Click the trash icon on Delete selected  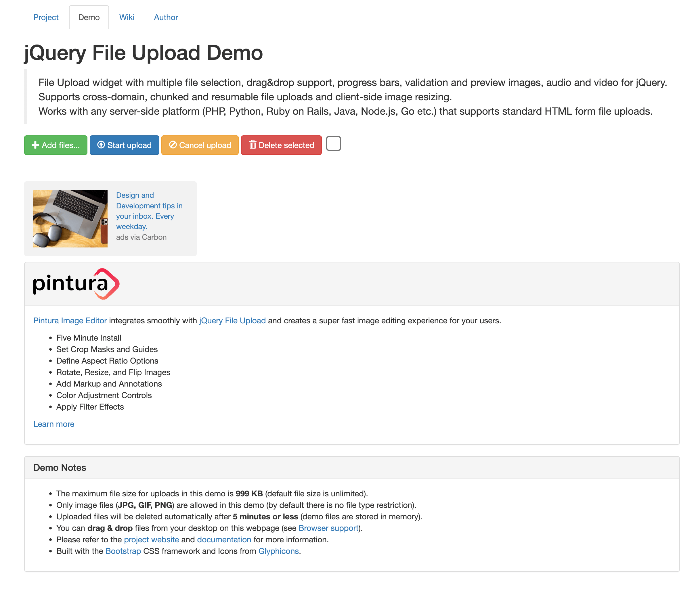point(253,145)
